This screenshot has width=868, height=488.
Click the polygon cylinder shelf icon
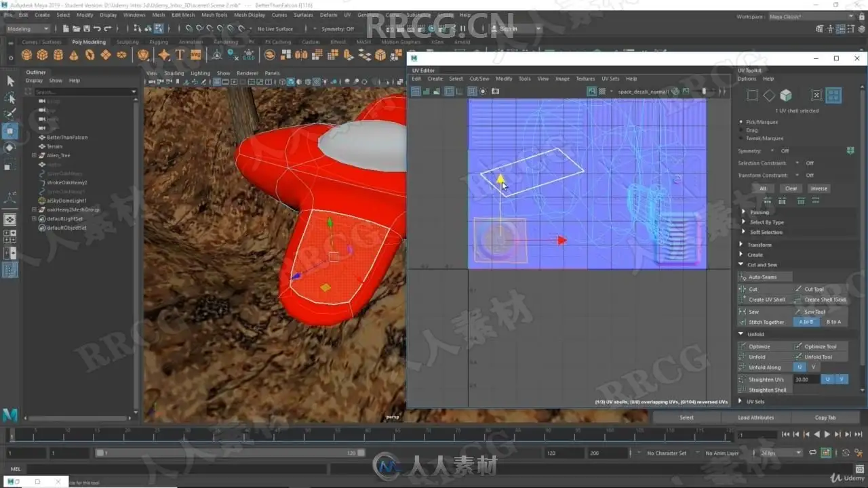click(58, 55)
